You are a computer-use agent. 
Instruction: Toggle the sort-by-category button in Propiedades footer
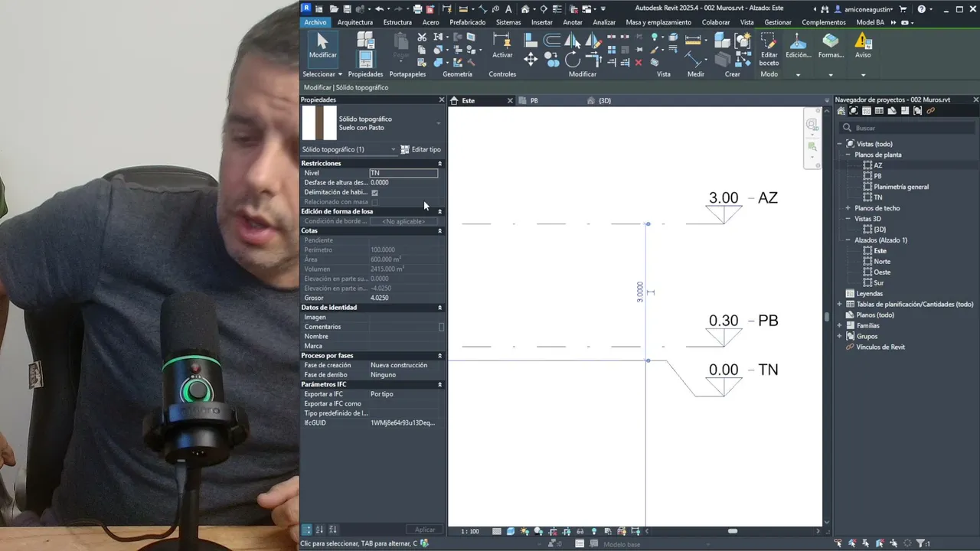coord(306,530)
